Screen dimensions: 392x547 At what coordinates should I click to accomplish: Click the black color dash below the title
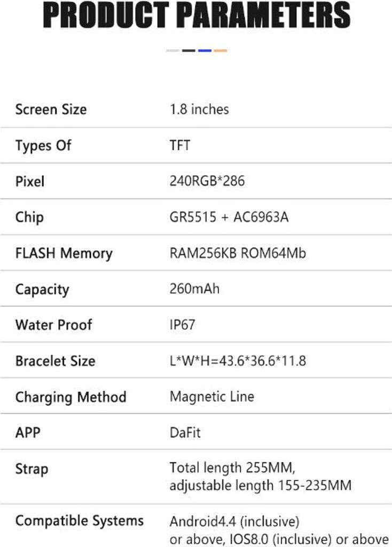pyautogui.click(x=189, y=51)
